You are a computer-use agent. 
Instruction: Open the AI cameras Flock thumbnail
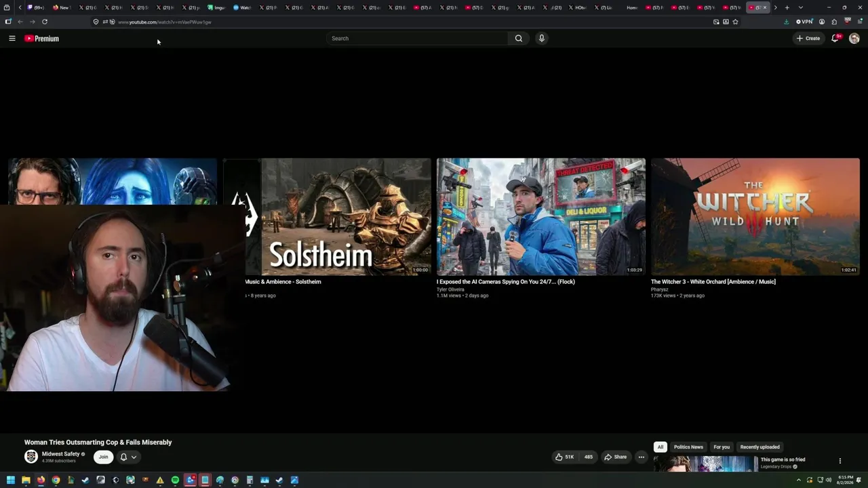pyautogui.click(x=541, y=217)
